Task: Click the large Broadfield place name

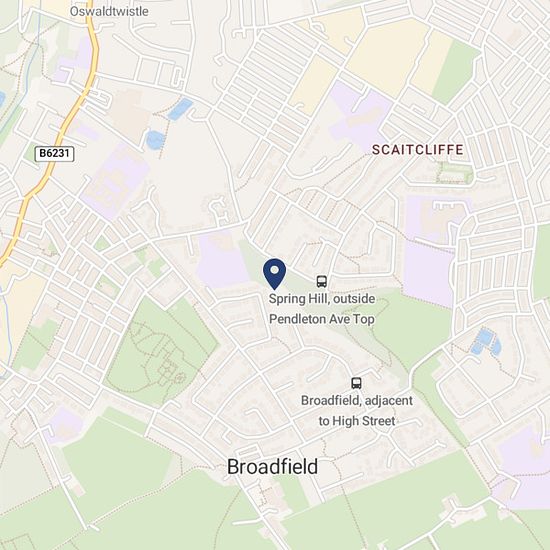Action: [272, 467]
